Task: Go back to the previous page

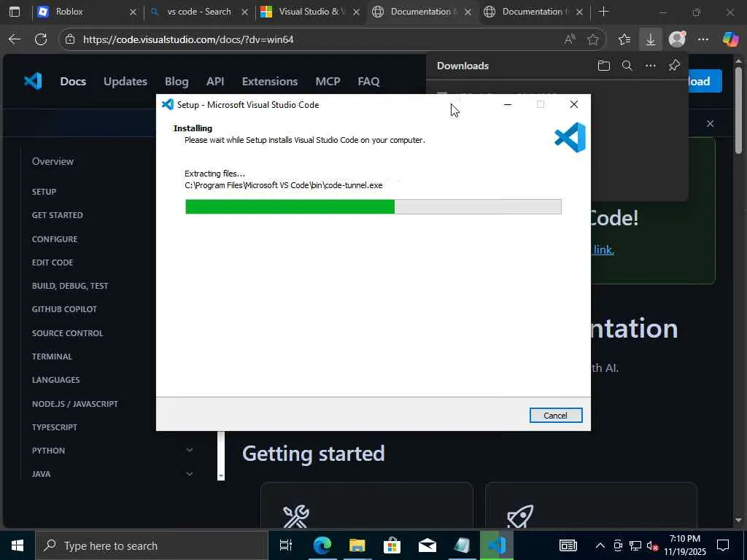Action: tap(15, 39)
